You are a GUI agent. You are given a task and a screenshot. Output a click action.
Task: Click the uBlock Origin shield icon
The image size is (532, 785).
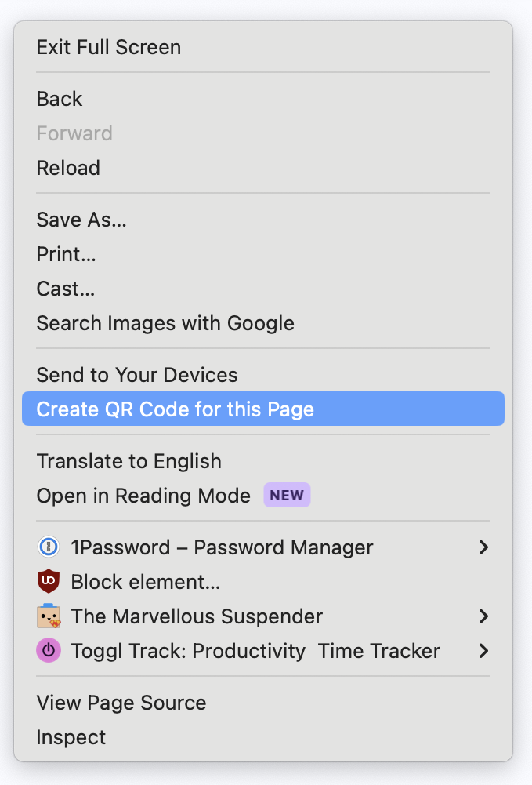click(49, 582)
